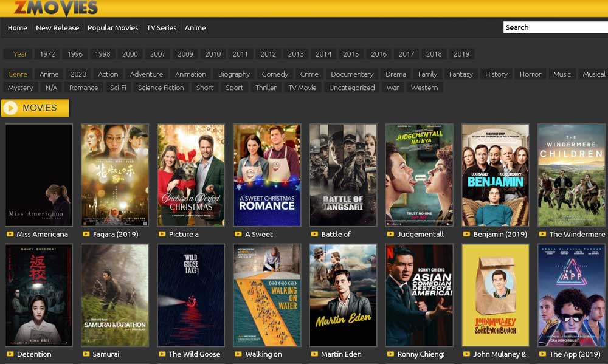Click the play icon beside Samurai

pos(86,354)
